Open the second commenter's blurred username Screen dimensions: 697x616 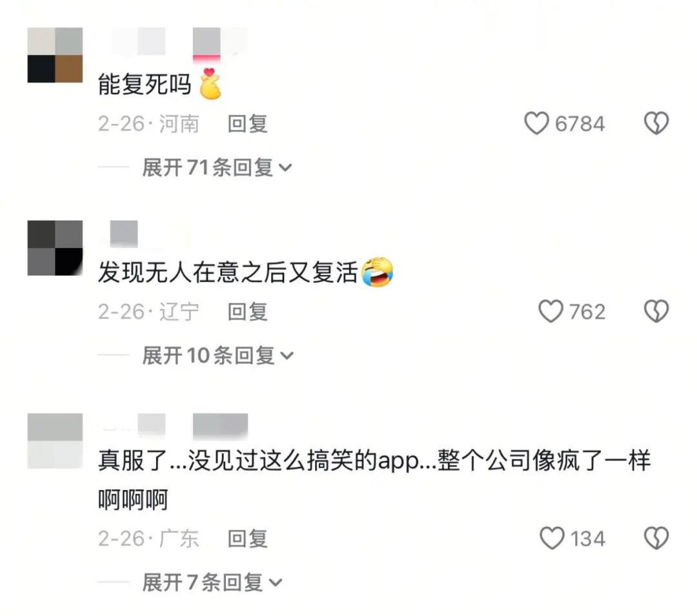124,234
